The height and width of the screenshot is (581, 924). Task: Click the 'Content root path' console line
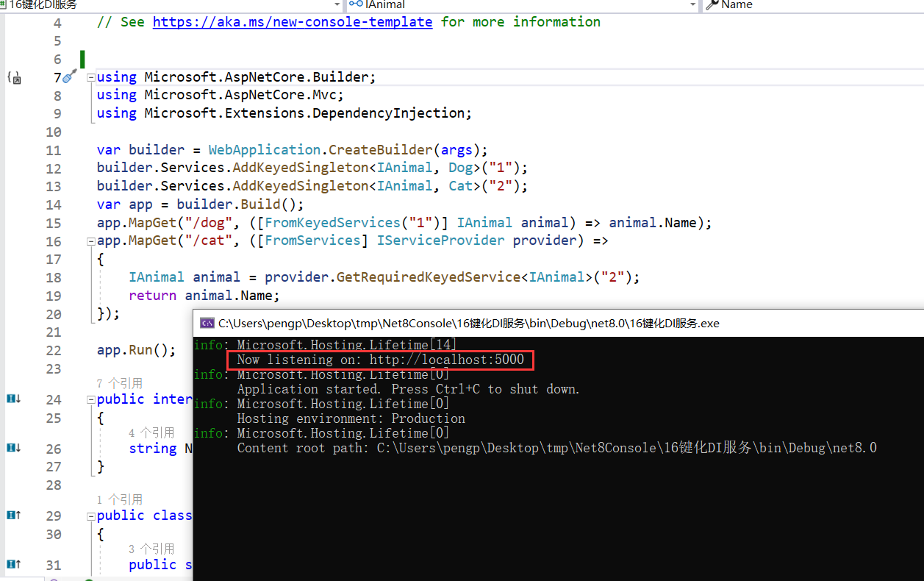(x=557, y=448)
